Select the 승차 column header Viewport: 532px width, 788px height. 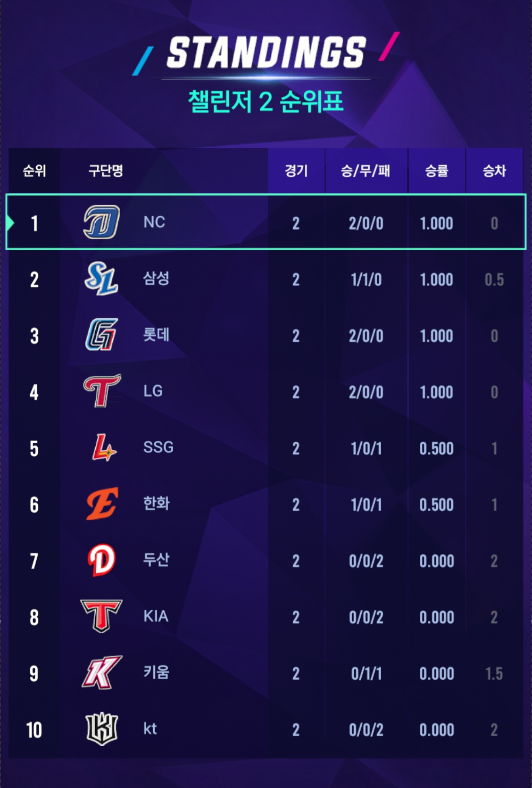click(494, 171)
